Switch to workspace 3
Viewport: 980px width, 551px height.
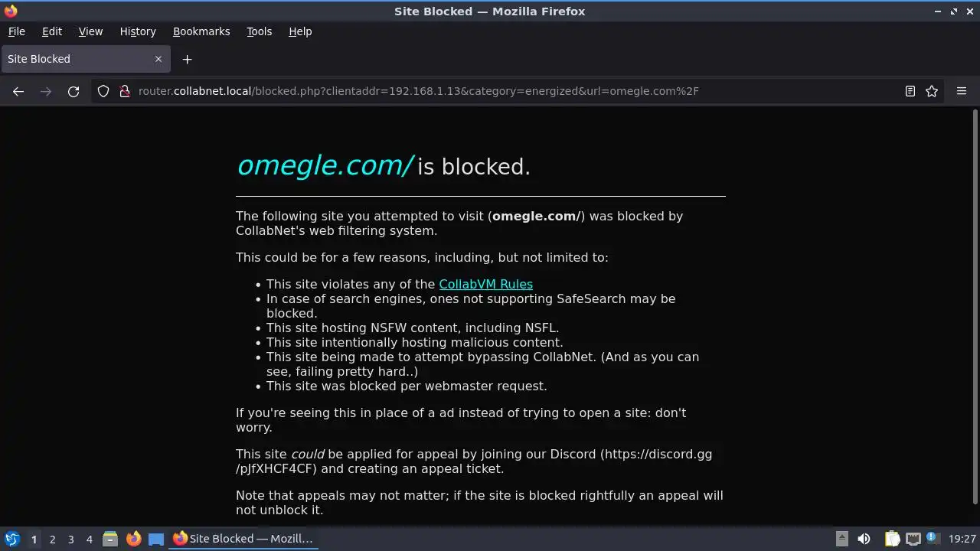point(70,539)
